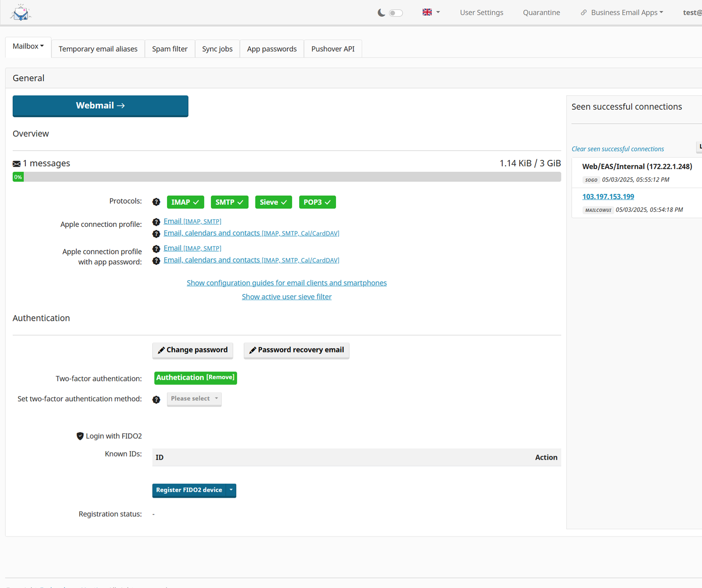
Task: Toggle the dark mode switch
Action: (396, 13)
